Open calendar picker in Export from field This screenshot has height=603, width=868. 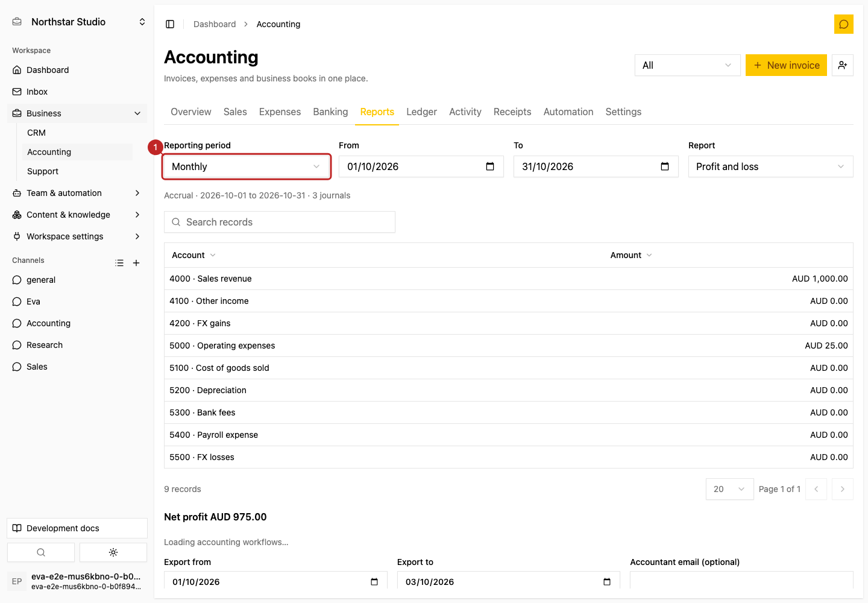coord(374,582)
